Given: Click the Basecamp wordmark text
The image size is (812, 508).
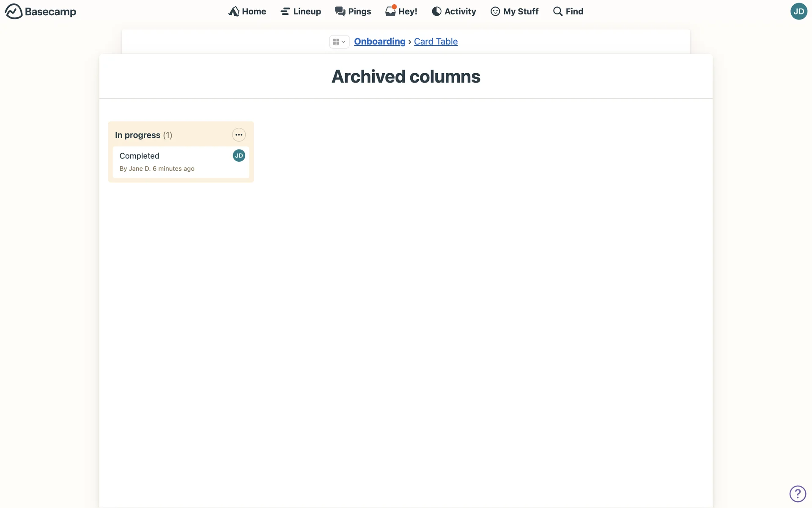Looking at the screenshot, I should click(50, 11).
